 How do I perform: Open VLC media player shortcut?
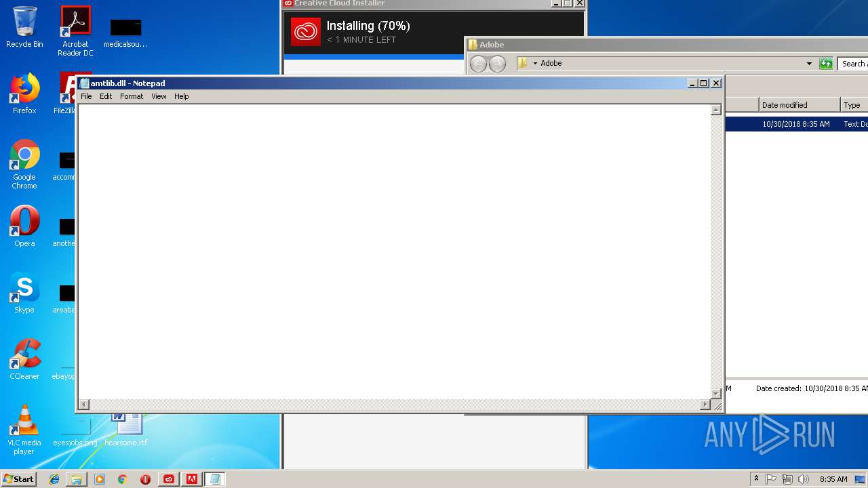click(x=24, y=430)
